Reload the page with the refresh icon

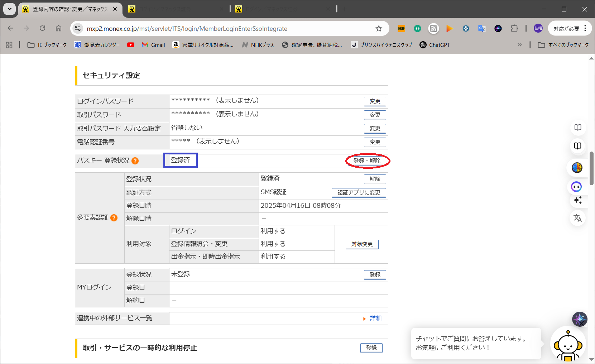click(42, 29)
